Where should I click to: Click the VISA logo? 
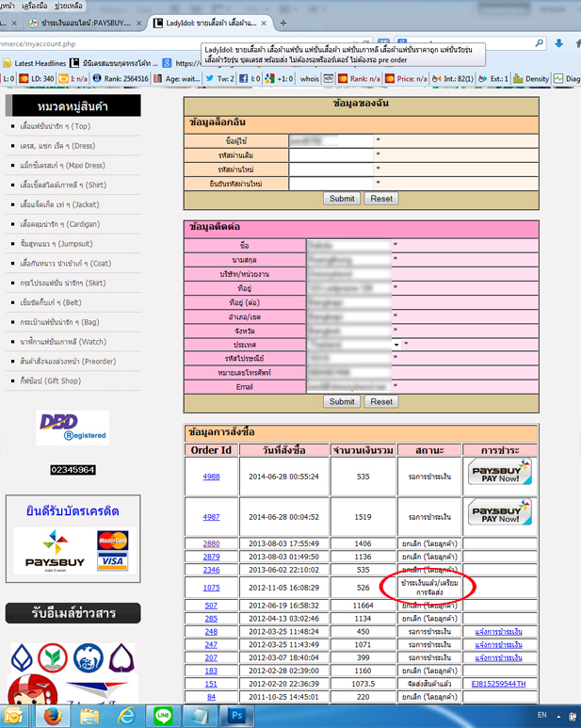pyautogui.click(x=113, y=561)
